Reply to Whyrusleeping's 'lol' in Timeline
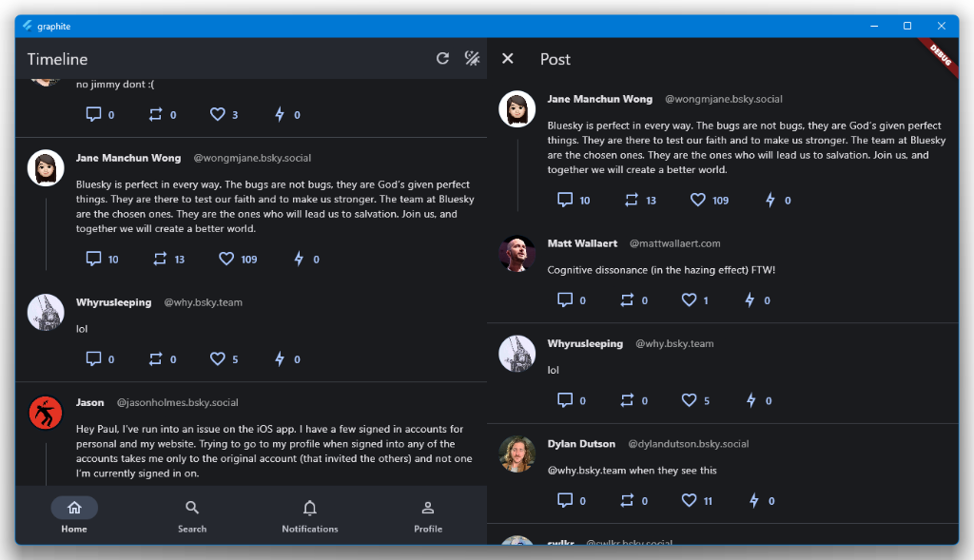The image size is (974, 560). coord(93,358)
